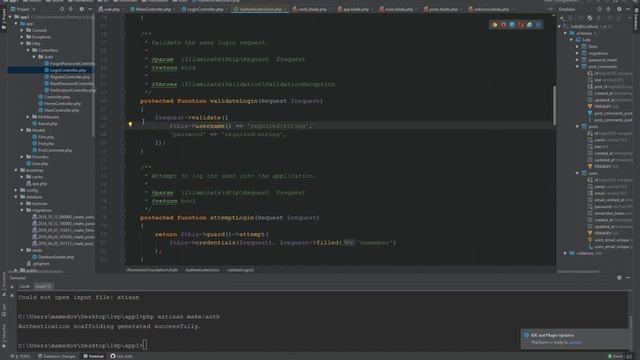This screenshot has height=360, width=640.
Task: Expand the collations node in Database panel
Action: pos(565,253)
